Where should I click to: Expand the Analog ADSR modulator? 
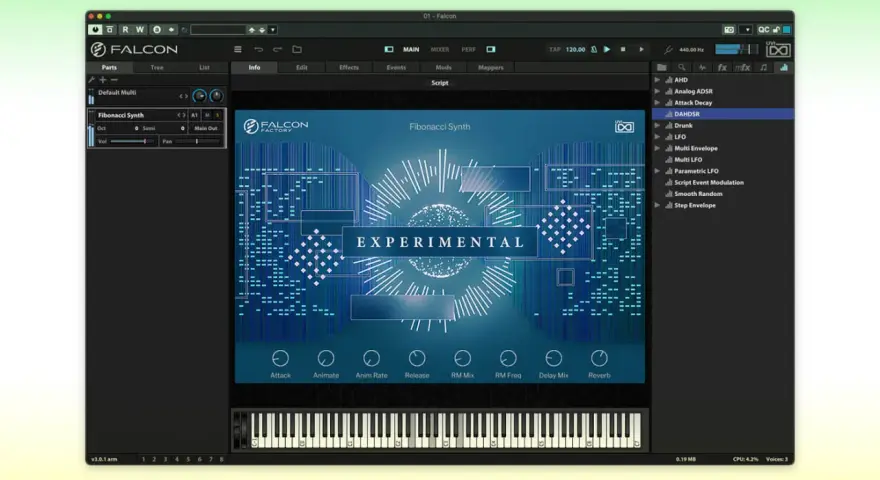pos(657,91)
